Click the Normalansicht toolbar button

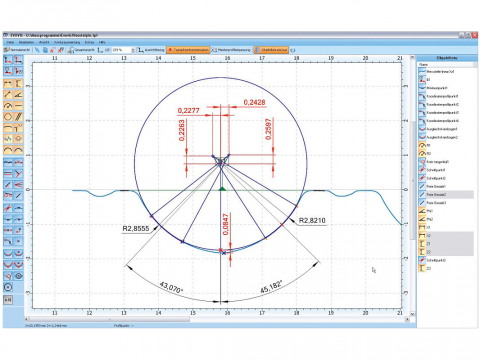[x=17, y=50]
